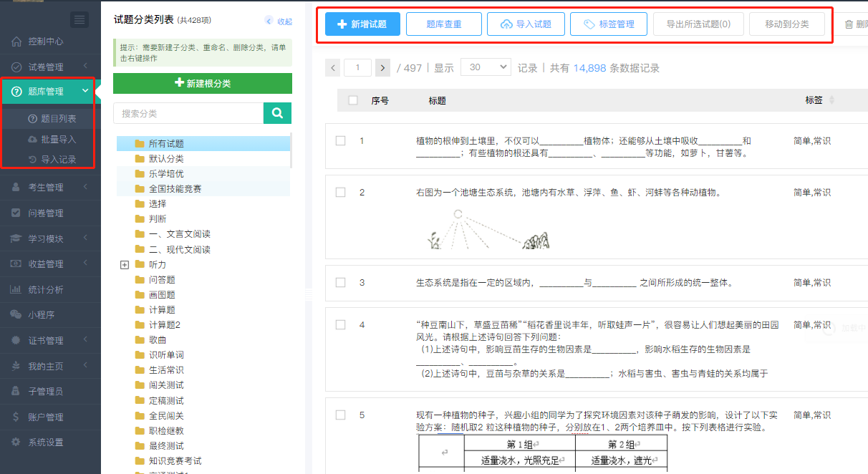Image resolution: width=868 pixels, height=474 pixels.
Task: Expand the 证书管理 menu arrow
Action: point(85,340)
